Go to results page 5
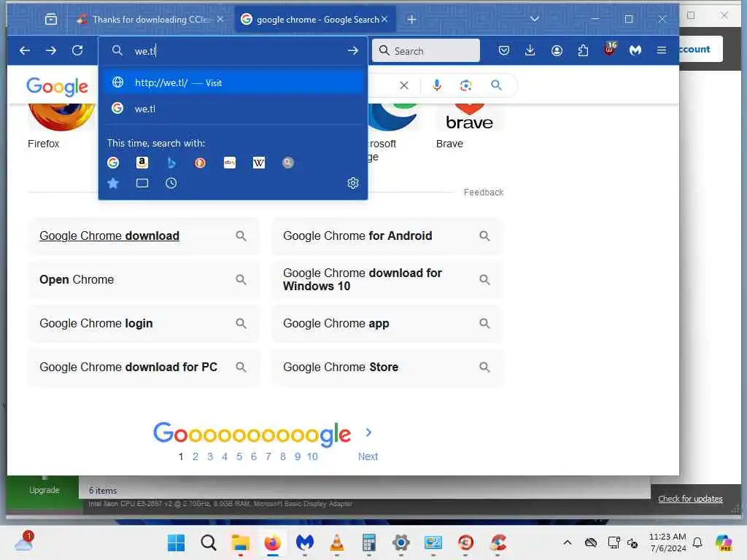This screenshot has width=747, height=560. (239, 456)
